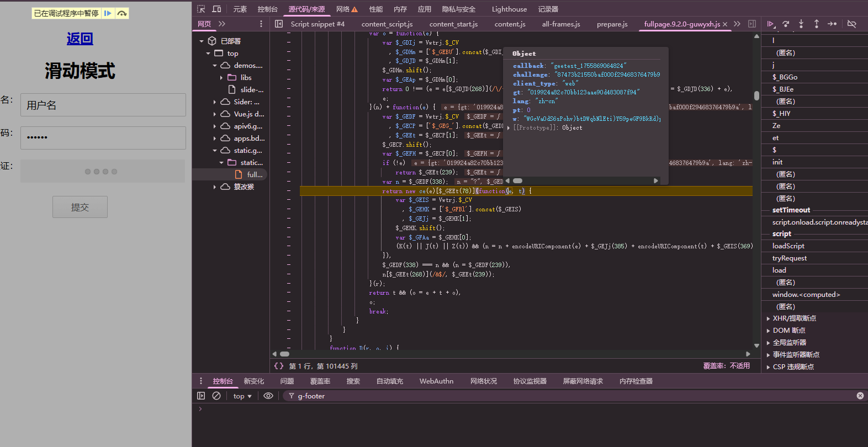
Task: Step out of current function
Action: pos(817,24)
